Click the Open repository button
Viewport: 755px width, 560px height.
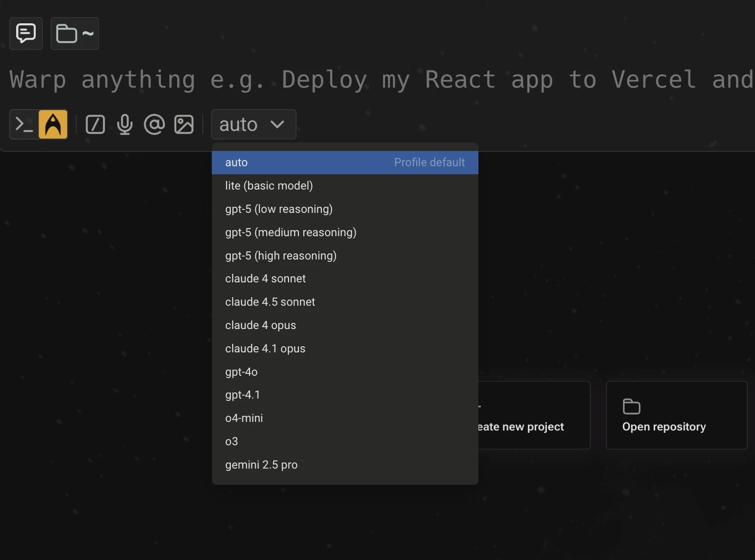(x=676, y=415)
